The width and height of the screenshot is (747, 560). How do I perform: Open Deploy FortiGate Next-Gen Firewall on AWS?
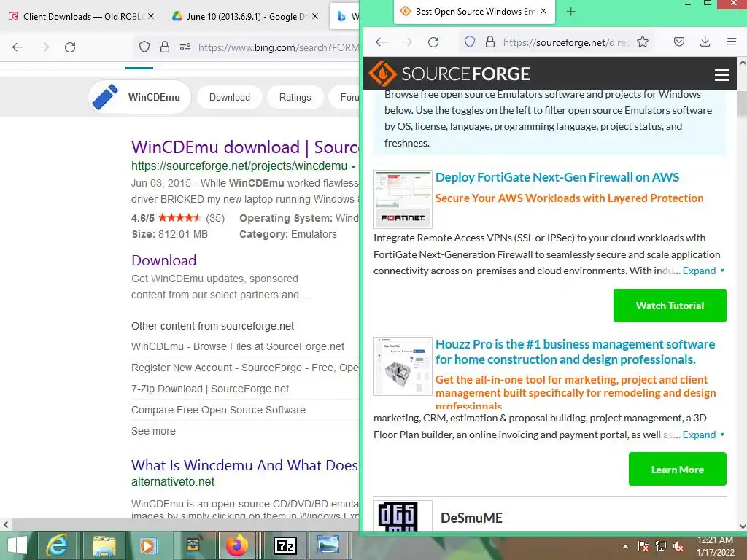pos(557,177)
